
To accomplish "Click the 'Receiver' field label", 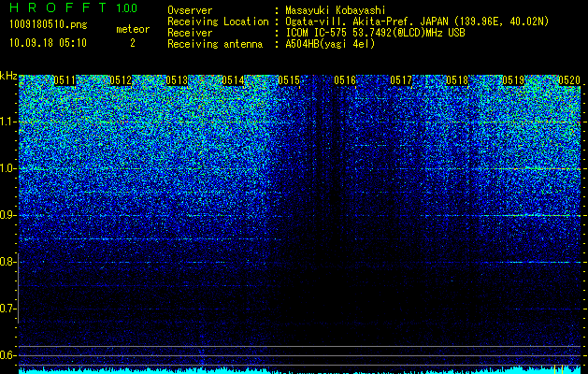I will (x=190, y=33).
